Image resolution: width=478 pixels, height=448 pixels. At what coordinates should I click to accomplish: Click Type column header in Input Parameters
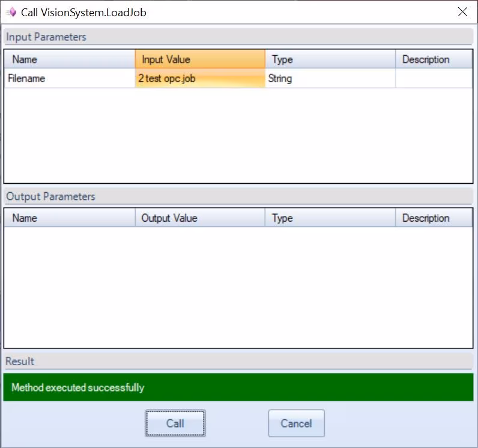point(330,59)
